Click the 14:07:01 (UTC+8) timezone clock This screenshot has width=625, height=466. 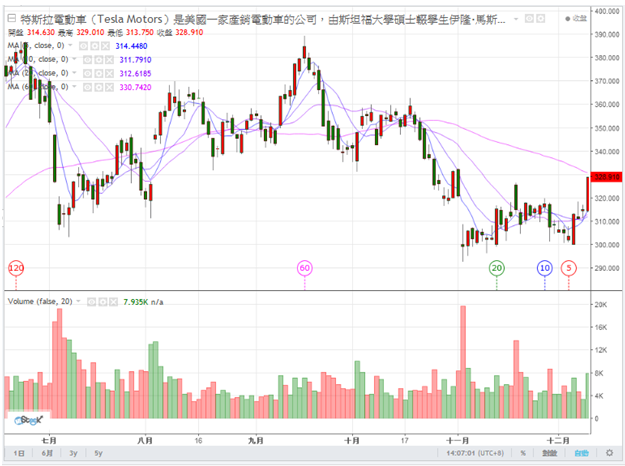[475, 453]
